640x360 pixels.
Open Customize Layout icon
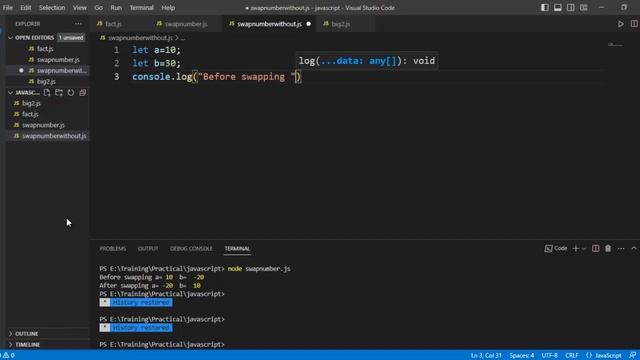[584, 8]
